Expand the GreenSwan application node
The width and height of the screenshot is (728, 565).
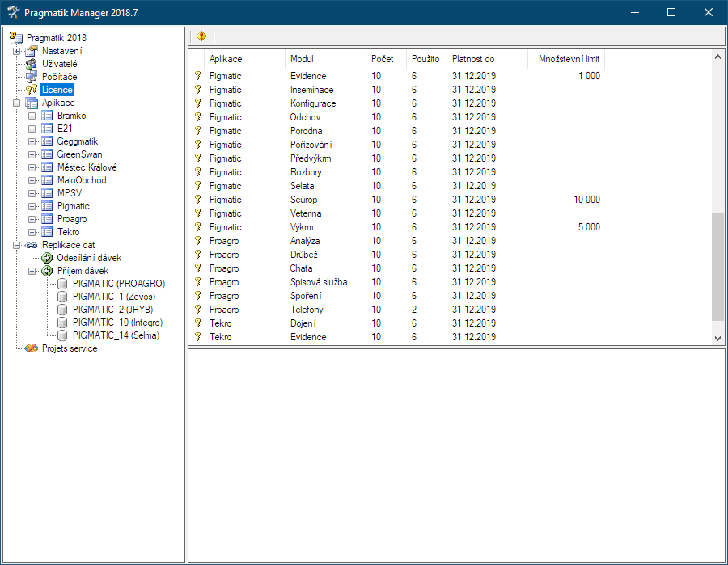click(x=32, y=154)
